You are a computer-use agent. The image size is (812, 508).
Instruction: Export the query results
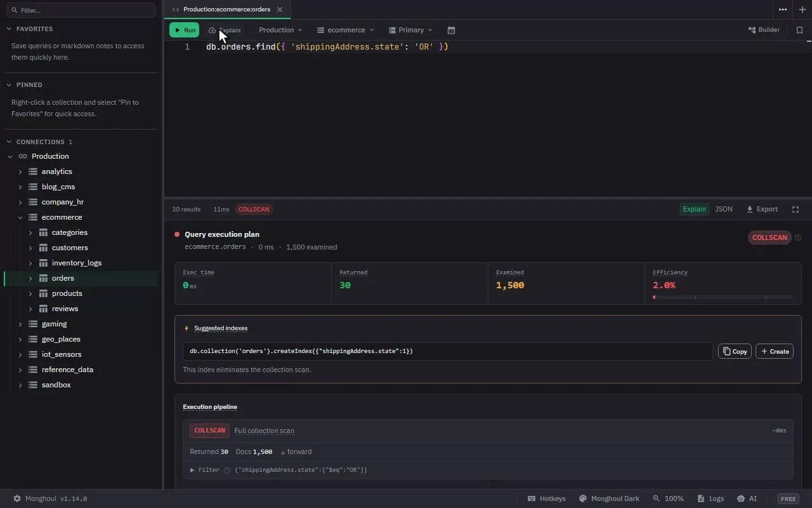tap(762, 209)
